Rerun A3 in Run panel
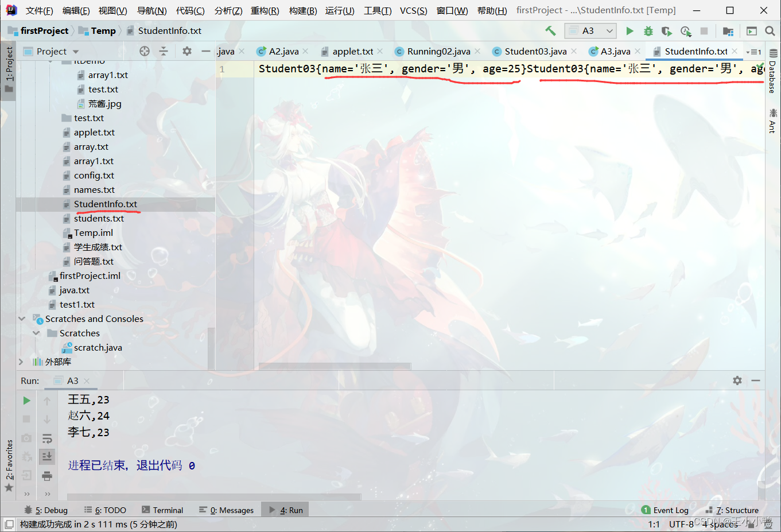Viewport: 781px width, 532px height. point(26,401)
